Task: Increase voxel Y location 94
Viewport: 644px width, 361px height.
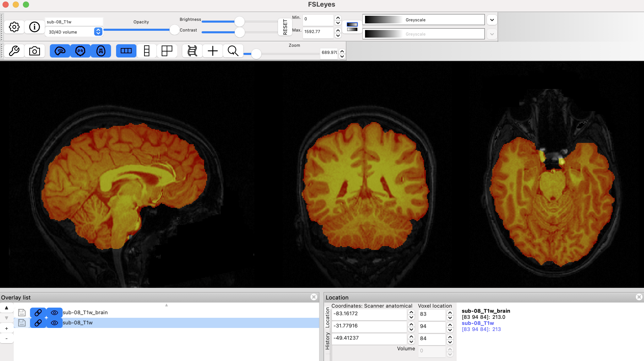Action: [x=450, y=325]
